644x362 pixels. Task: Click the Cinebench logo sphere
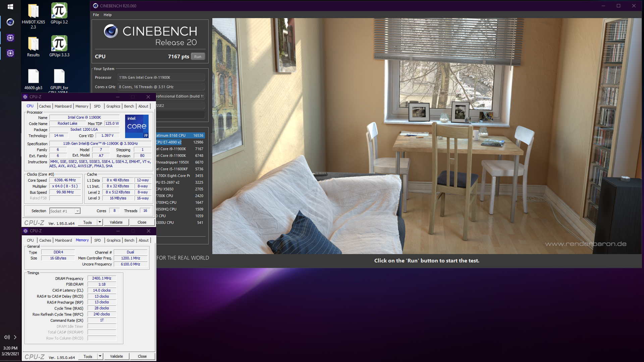coord(111,31)
